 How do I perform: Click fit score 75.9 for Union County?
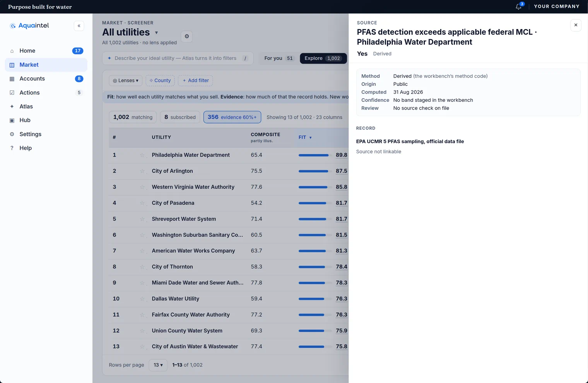click(x=342, y=331)
